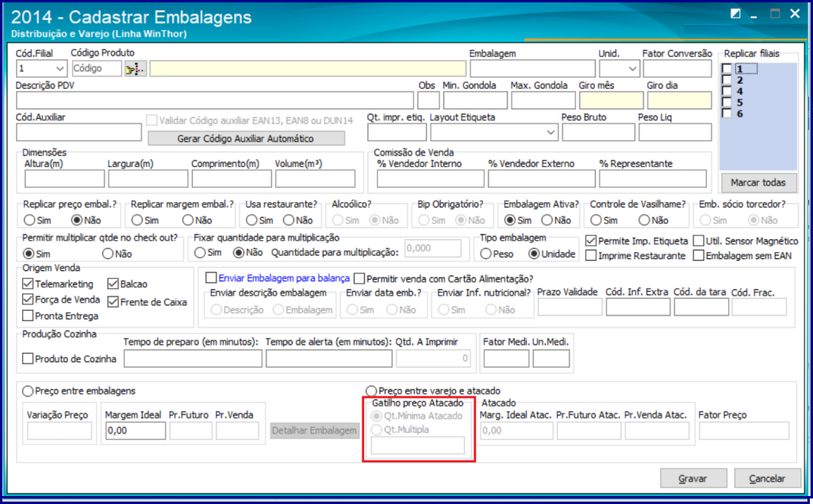Click the Tempo de preparo field

[193, 358]
